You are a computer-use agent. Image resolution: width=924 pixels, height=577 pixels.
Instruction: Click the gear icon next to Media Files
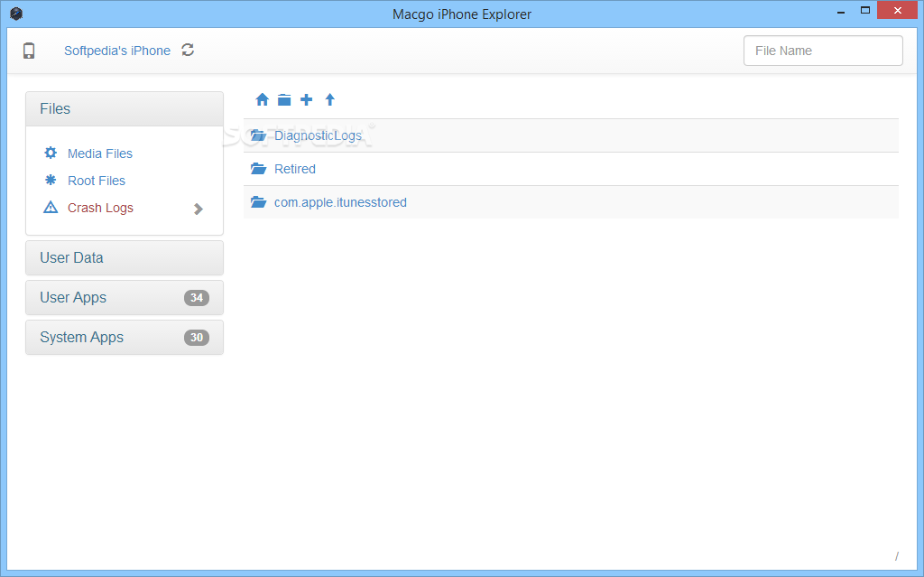click(51, 153)
